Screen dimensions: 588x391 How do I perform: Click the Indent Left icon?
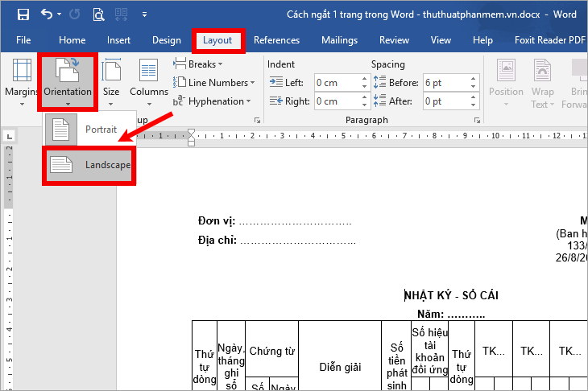tap(276, 82)
